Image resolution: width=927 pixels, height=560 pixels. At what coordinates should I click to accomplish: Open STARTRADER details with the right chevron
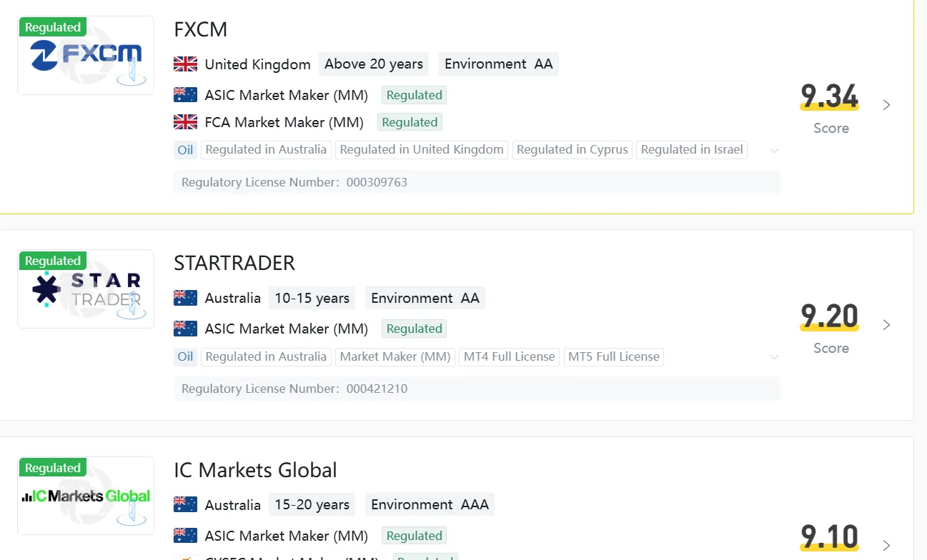[x=886, y=325]
